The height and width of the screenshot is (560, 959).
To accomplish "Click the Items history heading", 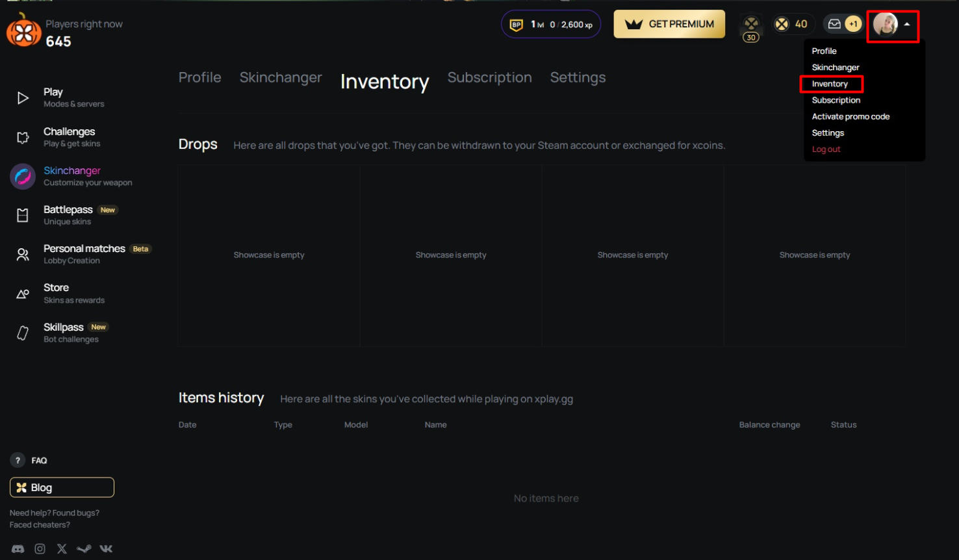I will coord(221,398).
